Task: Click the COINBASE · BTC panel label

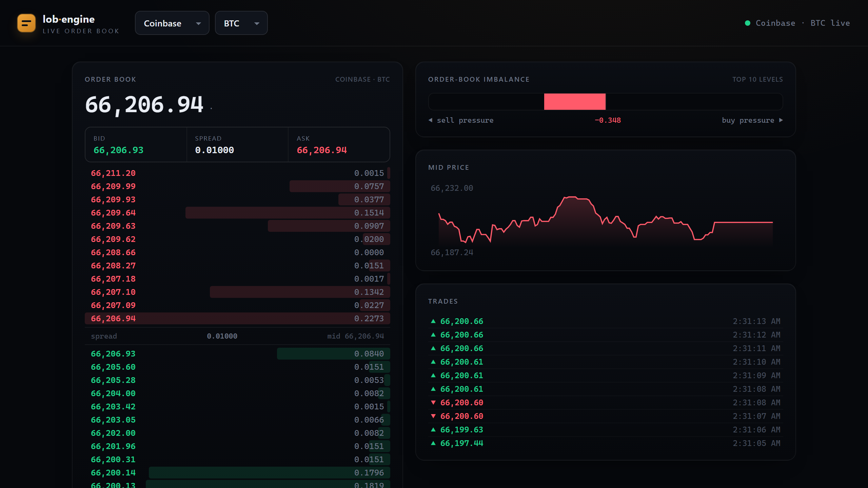Action: click(362, 79)
